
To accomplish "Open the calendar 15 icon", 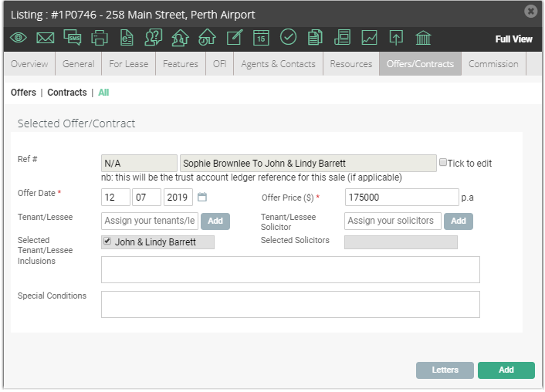I will (261, 38).
